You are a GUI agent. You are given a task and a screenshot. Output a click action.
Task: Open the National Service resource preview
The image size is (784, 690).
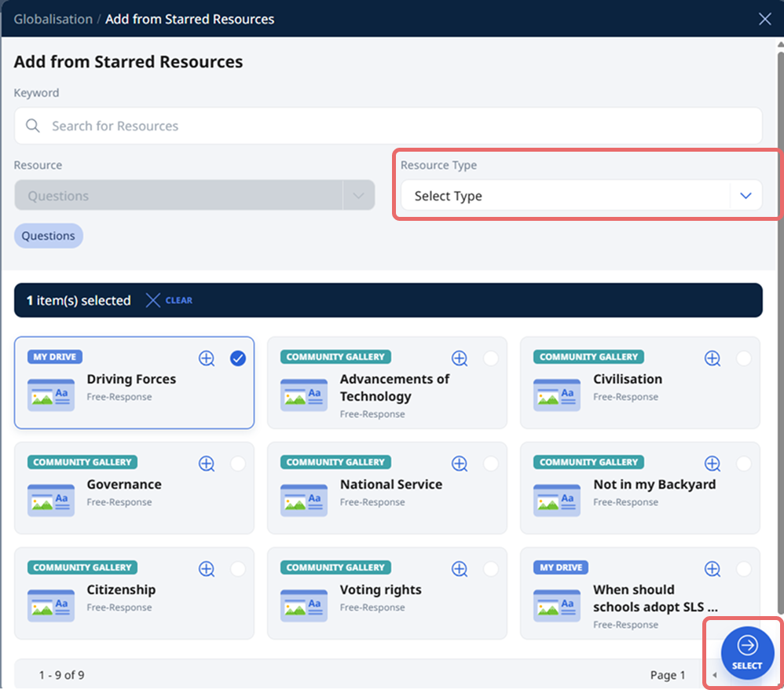point(459,463)
